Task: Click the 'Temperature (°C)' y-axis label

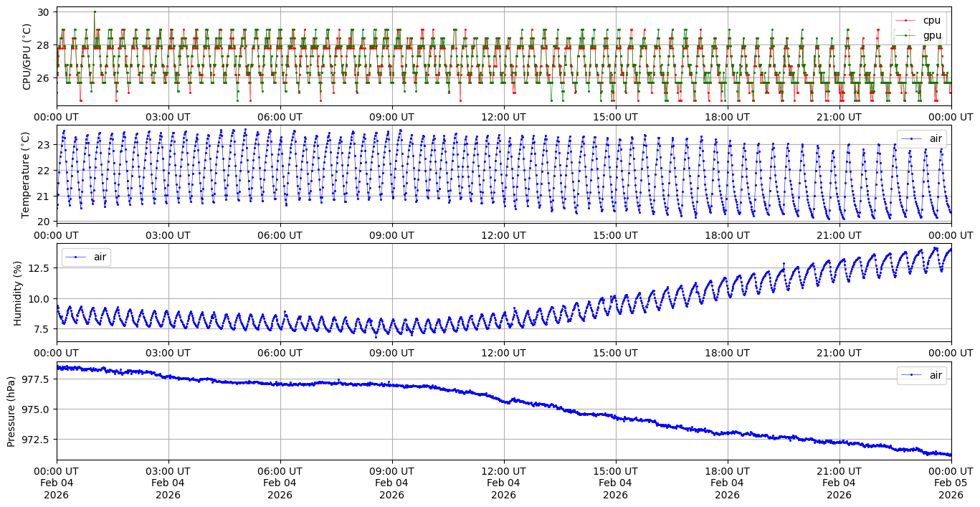Action: [27, 174]
